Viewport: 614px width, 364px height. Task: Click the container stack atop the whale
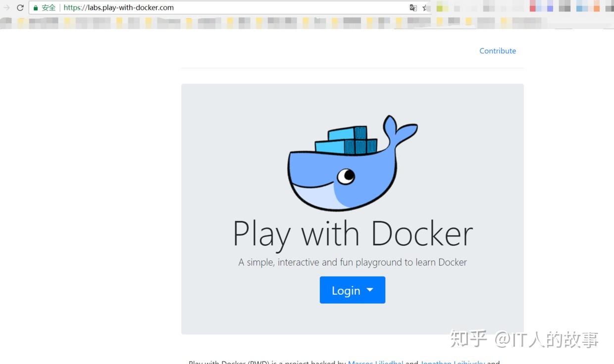pos(347,138)
